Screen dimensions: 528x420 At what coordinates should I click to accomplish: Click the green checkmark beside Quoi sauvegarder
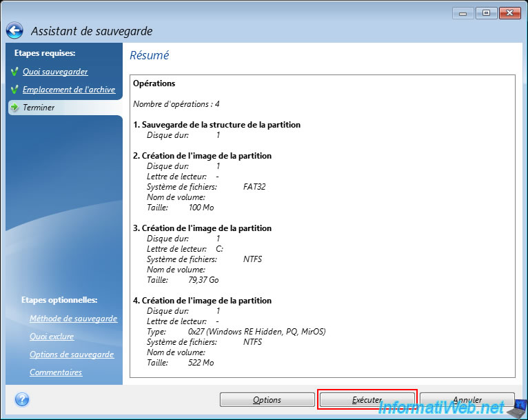point(14,72)
